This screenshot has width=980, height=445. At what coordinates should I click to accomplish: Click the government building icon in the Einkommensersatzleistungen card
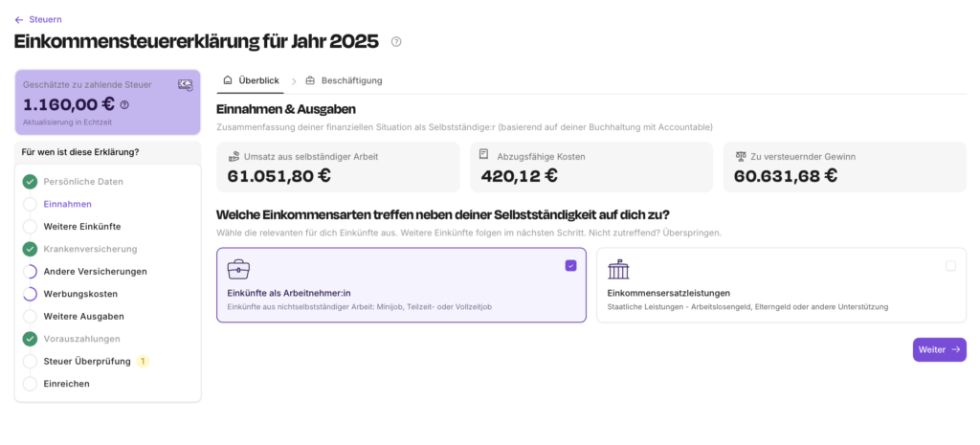click(619, 269)
